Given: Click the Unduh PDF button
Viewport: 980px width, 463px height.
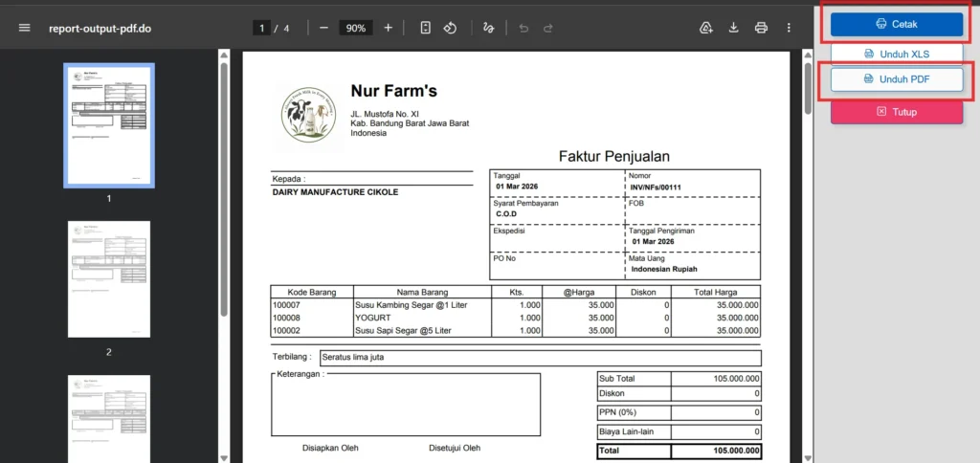Looking at the screenshot, I should tap(897, 79).
